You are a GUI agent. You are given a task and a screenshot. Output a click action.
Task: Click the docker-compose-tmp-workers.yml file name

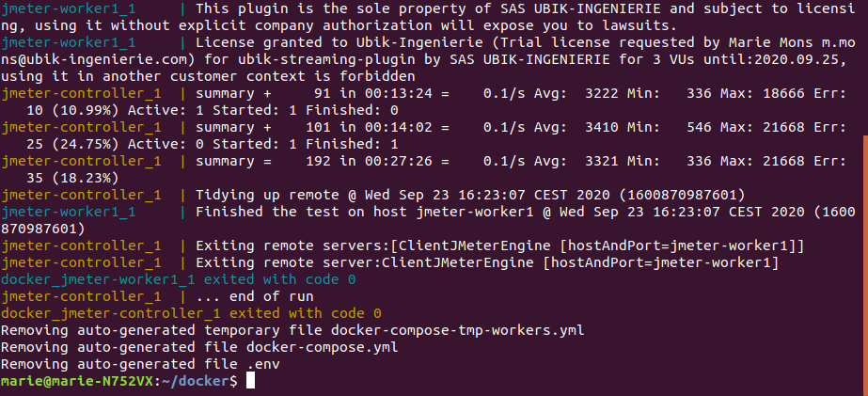coord(457,331)
